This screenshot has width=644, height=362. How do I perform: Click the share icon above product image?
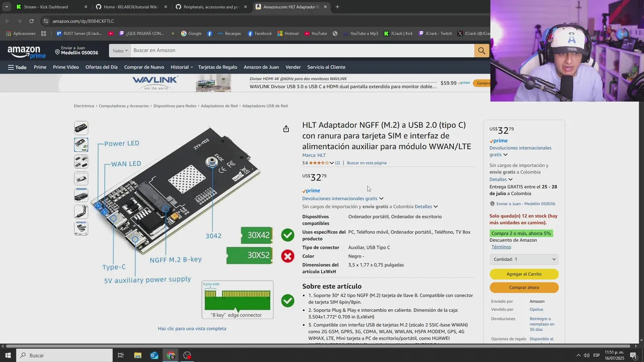tap(286, 129)
